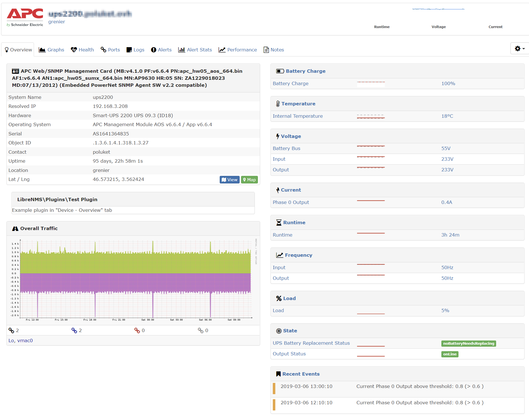This screenshot has height=420, width=529.
Task: Open the Input frequency sensor link
Action: (x=279, y=267)
